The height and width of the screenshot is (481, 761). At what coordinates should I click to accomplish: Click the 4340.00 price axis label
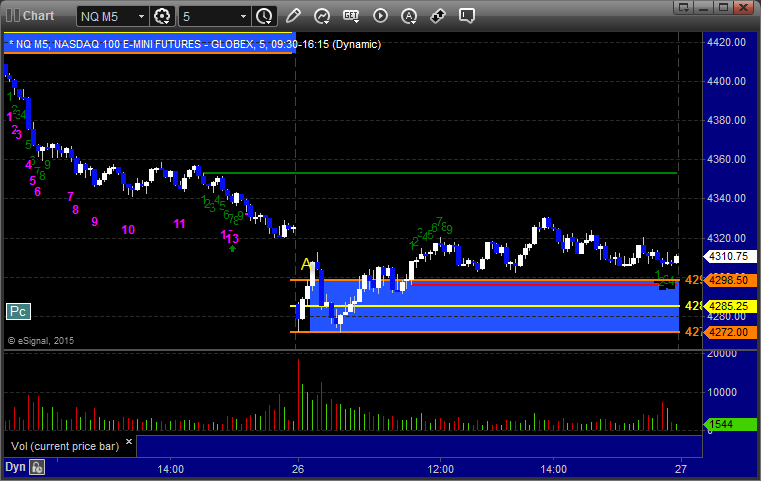[727, 198]
